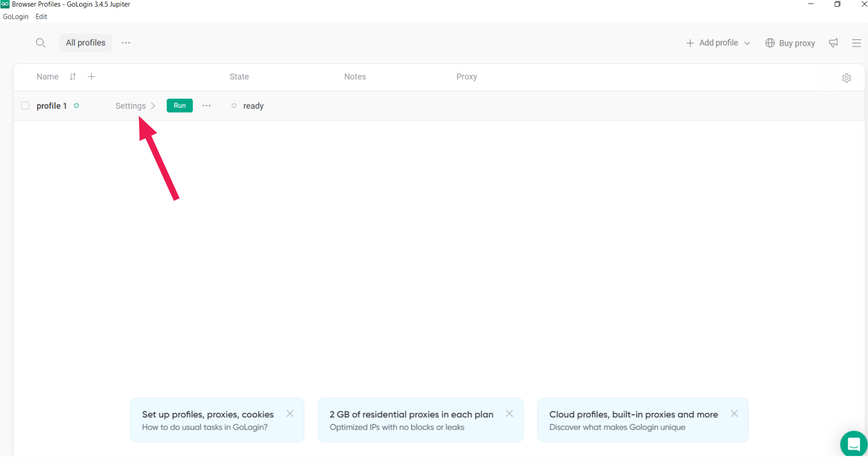
Task: Close the 2 GB of residential proxies card
Action: click(509, 413)
